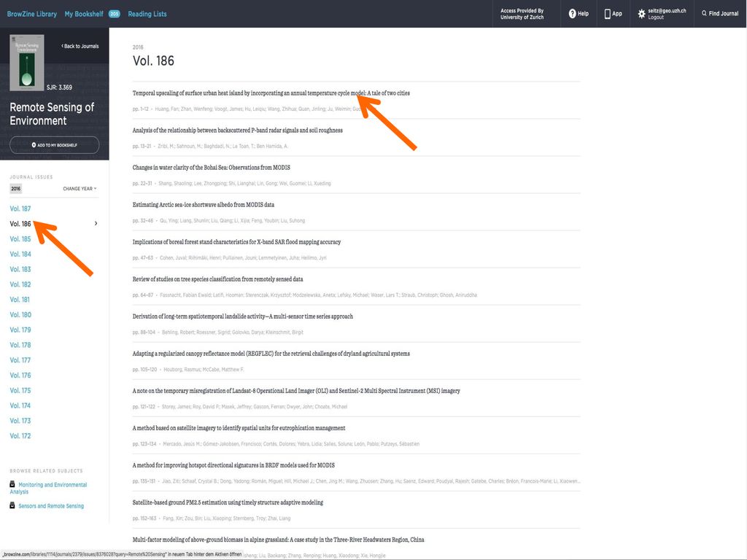Open the tree species classification review article
This screenshot has height=560, width=747.
tap(217, 279)
